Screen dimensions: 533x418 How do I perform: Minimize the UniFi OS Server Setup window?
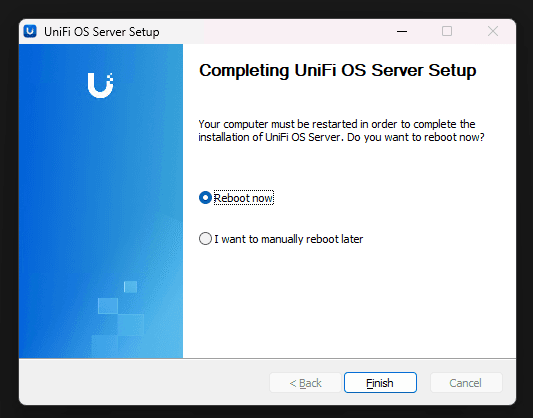tap(402, 32)
